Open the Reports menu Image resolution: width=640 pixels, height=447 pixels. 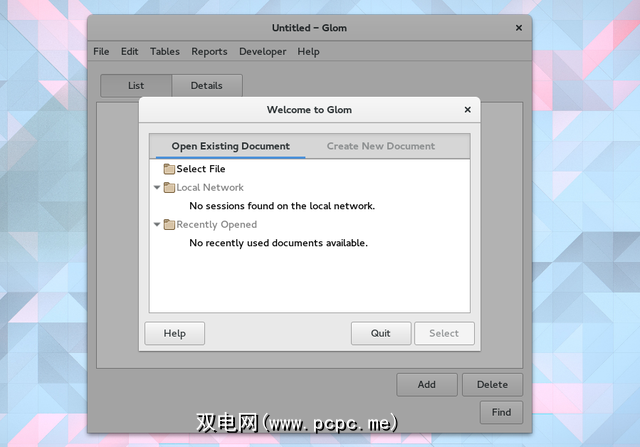[x=209, y=51]
